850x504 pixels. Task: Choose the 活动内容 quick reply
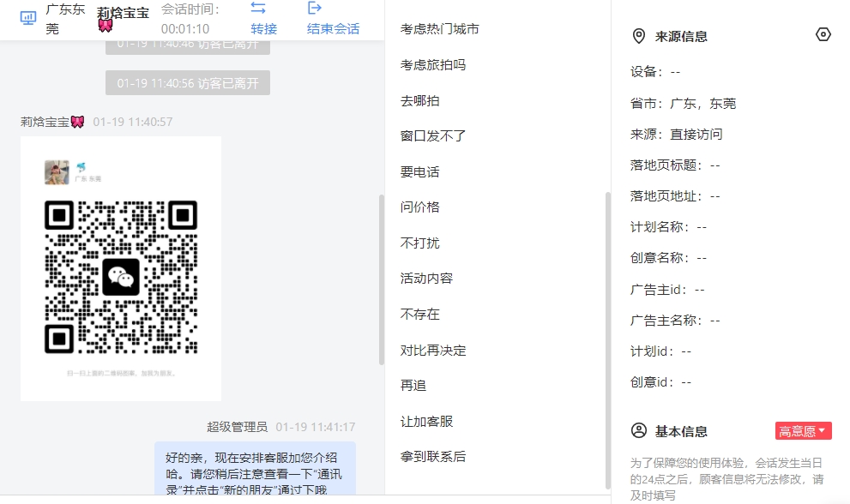(x=426, y=278)
